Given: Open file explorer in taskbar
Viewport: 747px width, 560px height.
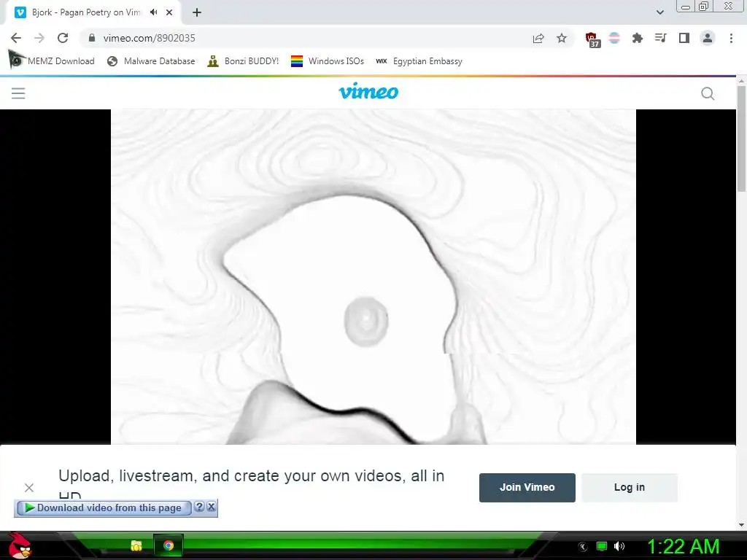Looking at the screenshot, I should point(136,545).
